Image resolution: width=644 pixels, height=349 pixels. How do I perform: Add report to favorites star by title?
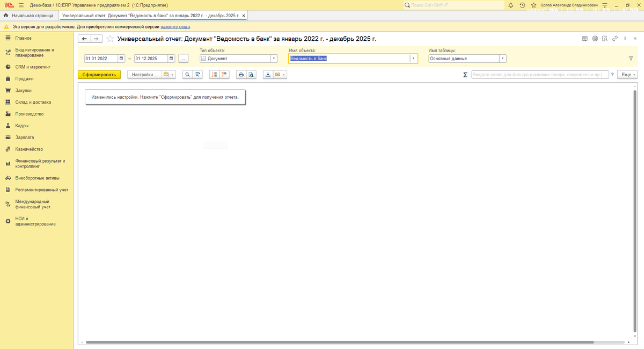110,39
